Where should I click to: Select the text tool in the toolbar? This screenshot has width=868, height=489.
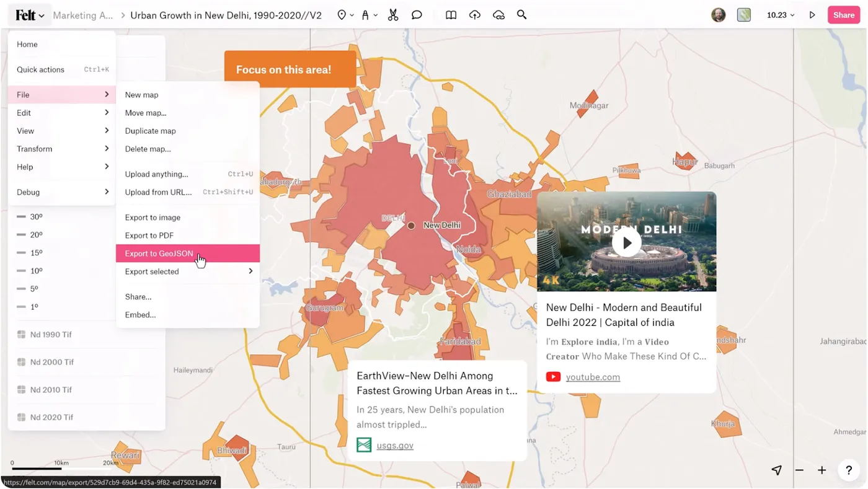pos(366,15)
